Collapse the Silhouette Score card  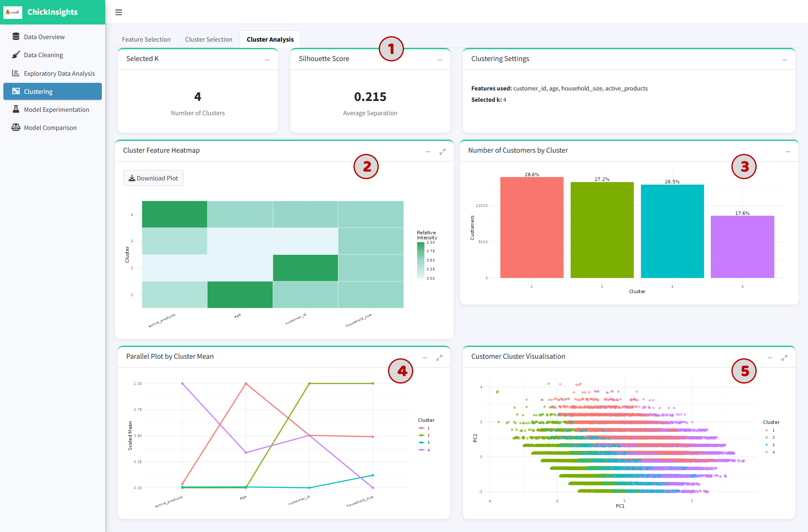pos(440,60)
